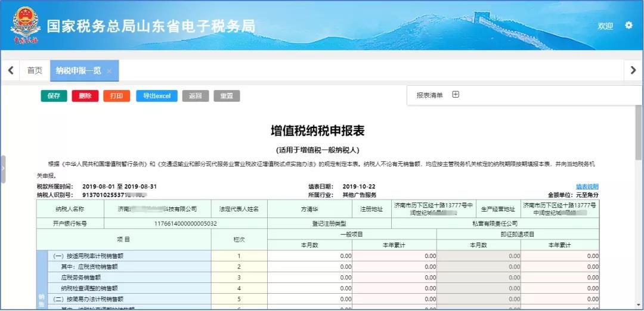Close the 纳税申报一览 tab

point(109,71)
